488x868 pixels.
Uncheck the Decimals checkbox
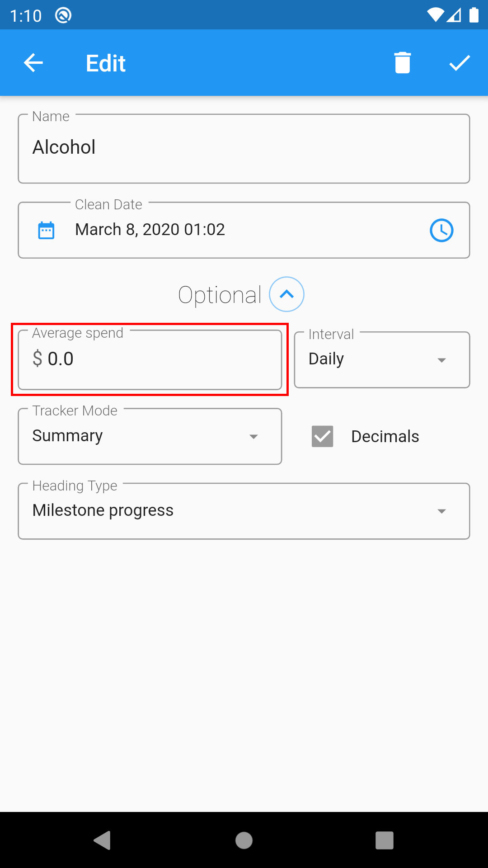tap(323, 436)
